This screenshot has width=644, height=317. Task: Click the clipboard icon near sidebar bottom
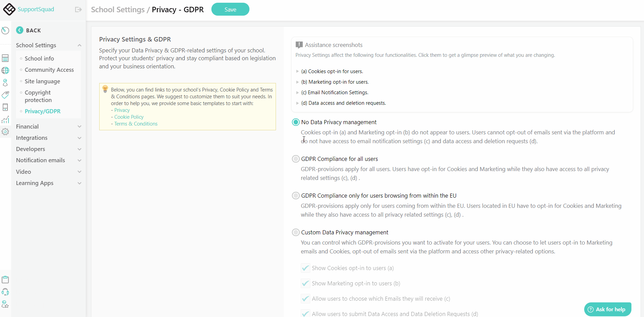(5, 279)
